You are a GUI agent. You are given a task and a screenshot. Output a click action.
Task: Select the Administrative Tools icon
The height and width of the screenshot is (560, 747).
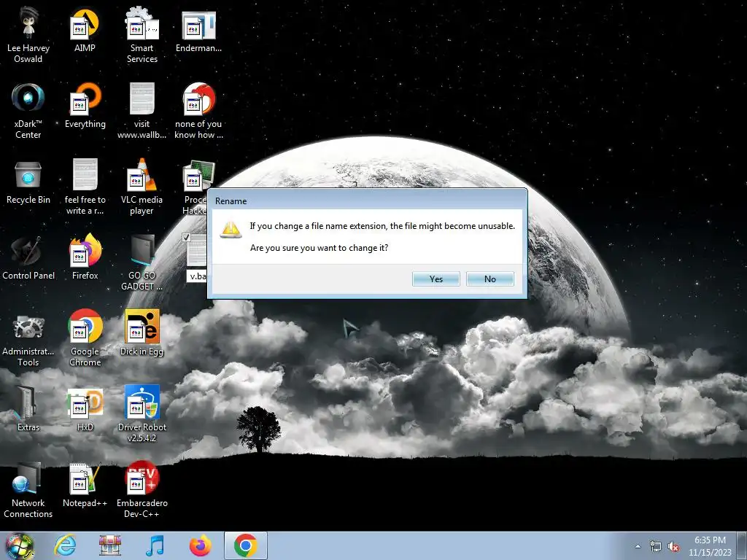tap(28, 339)
